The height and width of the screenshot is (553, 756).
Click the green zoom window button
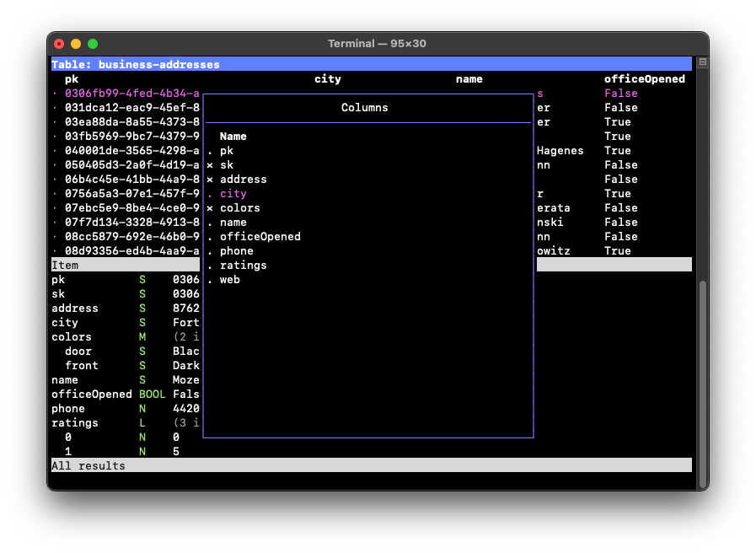[93, 44]
